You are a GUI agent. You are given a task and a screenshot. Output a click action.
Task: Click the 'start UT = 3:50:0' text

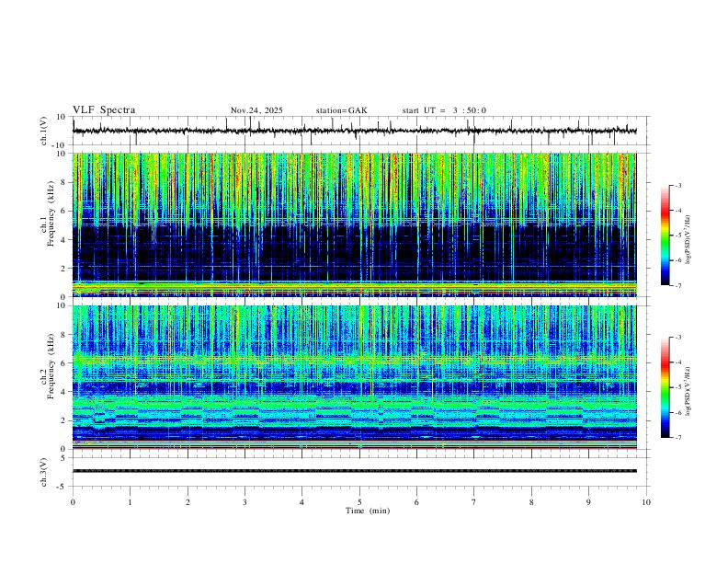444,110
